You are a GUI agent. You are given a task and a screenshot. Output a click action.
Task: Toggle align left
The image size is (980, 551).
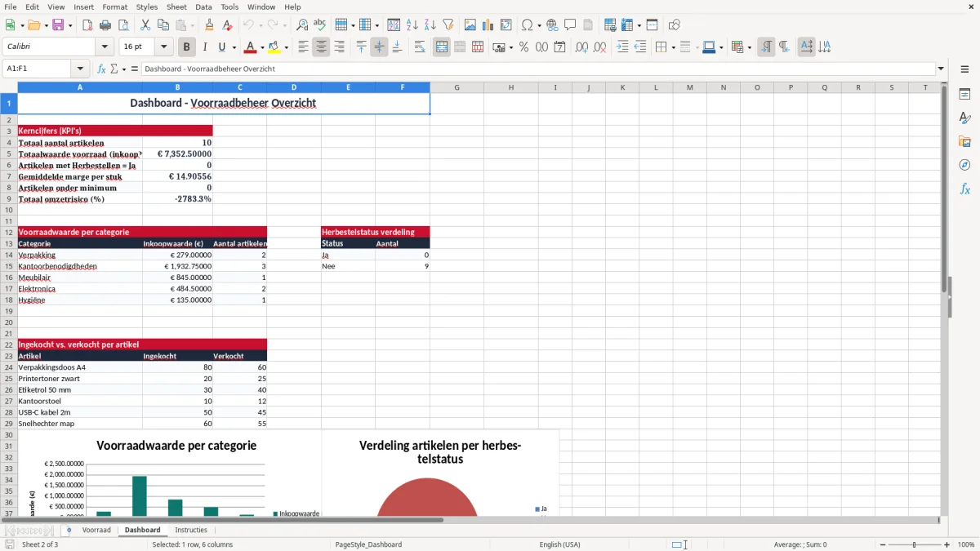pyautogui.click(x=303, y=47)
